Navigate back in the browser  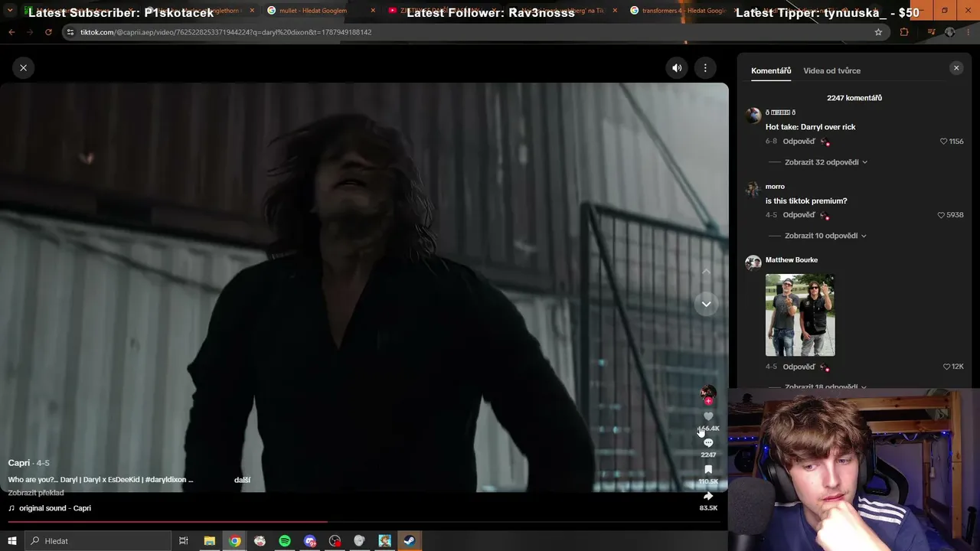point(11,32)
